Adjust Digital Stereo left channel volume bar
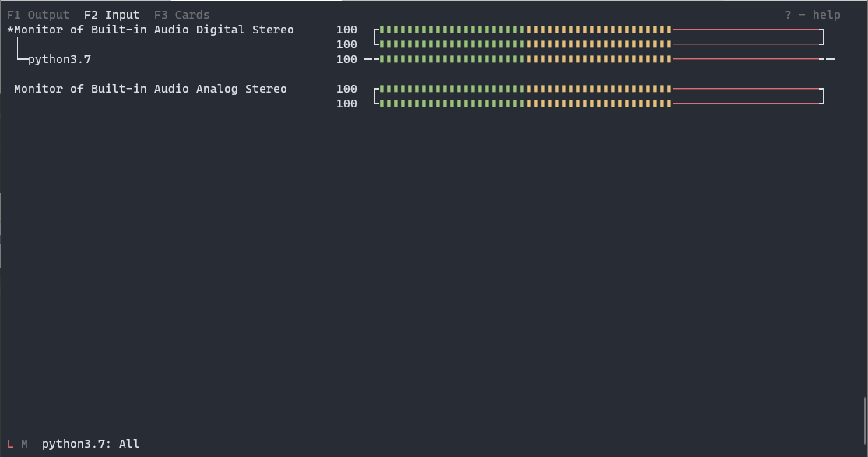This screenshot has height=457, width=868. point(599,30)
